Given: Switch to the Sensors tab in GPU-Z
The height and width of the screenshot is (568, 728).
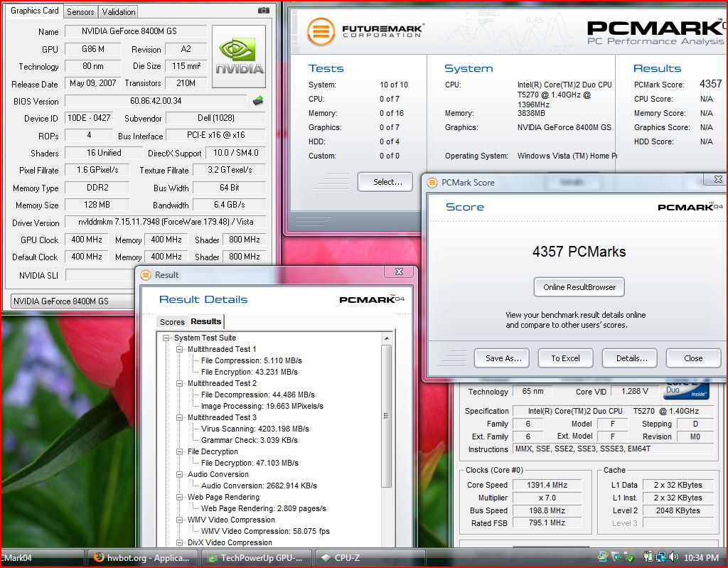Looking at the screenshot, I should pos(80,11).
